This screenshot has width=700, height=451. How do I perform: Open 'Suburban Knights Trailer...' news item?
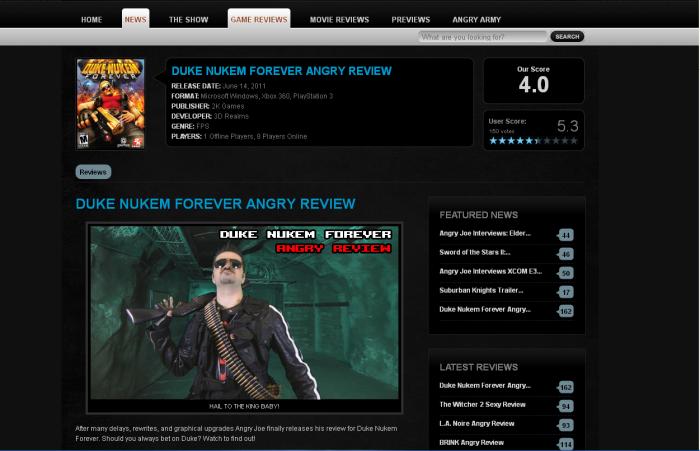(481, 290)
